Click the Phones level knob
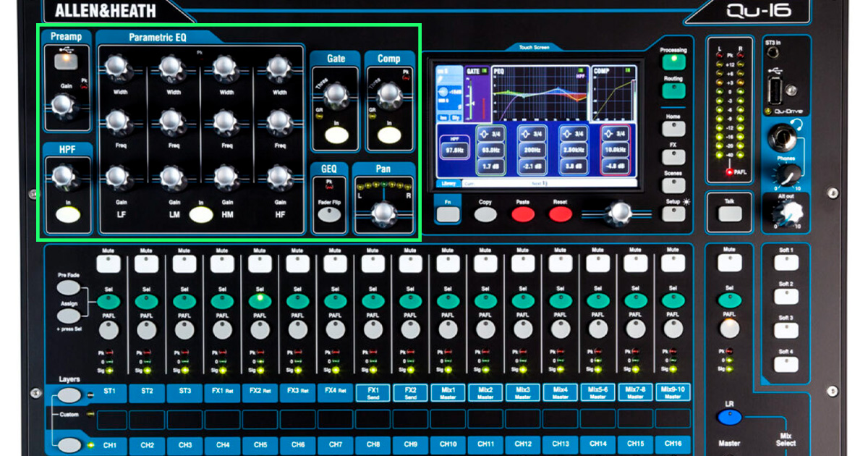 (x=787, y=174)
